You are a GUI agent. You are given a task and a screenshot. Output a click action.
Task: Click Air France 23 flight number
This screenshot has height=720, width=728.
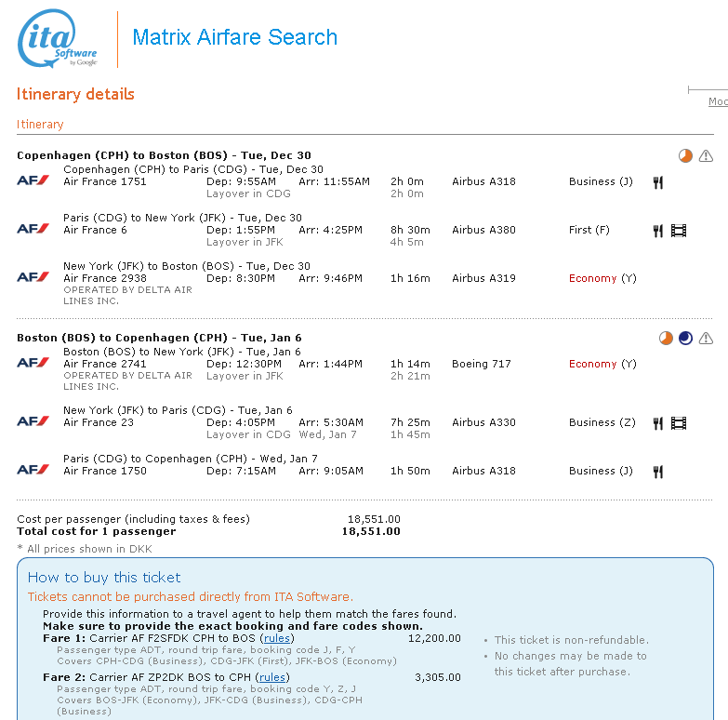99,422
